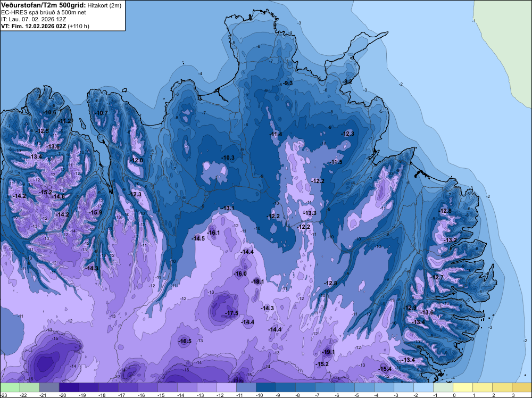
Task: Click the -12.9 temperature value
Action: point(410,308)
